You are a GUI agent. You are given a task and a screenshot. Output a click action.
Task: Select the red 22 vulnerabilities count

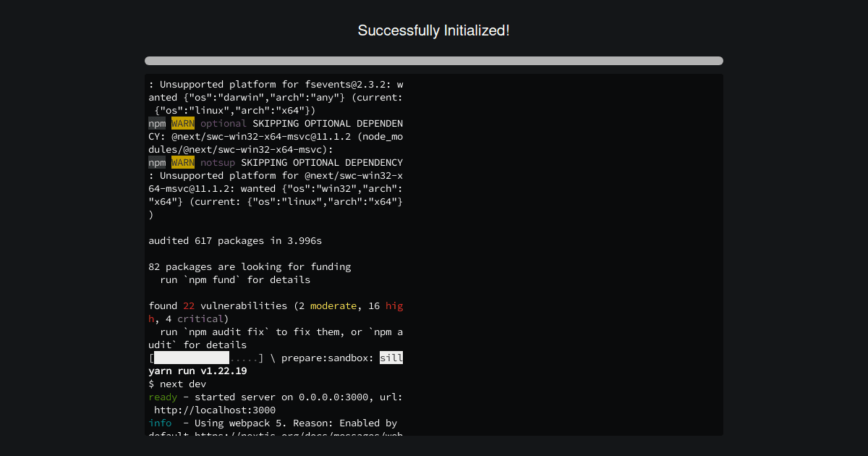click(x=188, y=305)
